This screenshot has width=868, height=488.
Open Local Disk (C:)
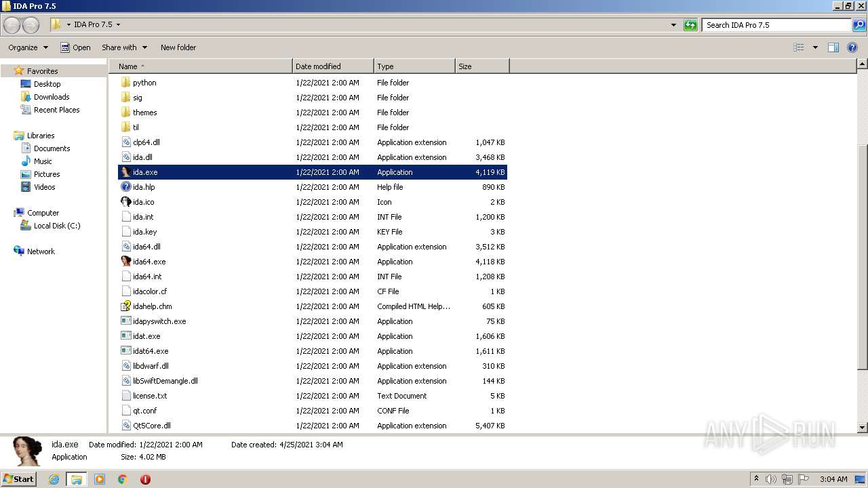pyautogui.click(x=57, y=226)
